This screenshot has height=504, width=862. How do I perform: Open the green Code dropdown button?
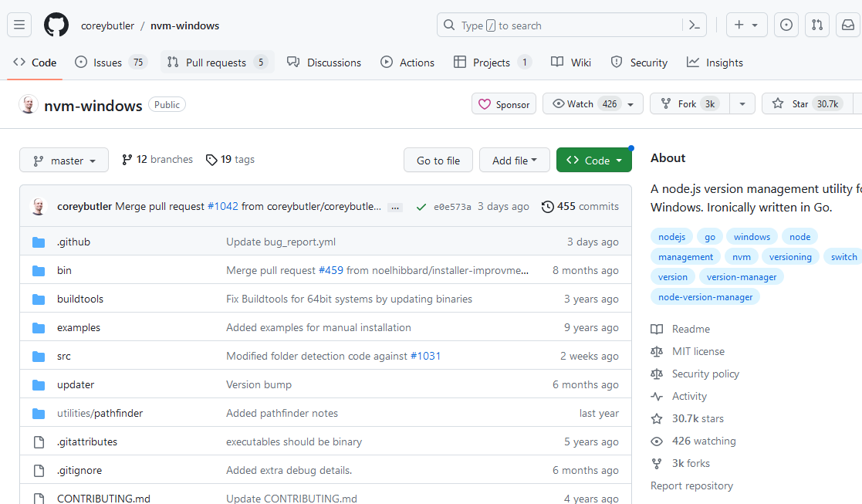(593, 161)
